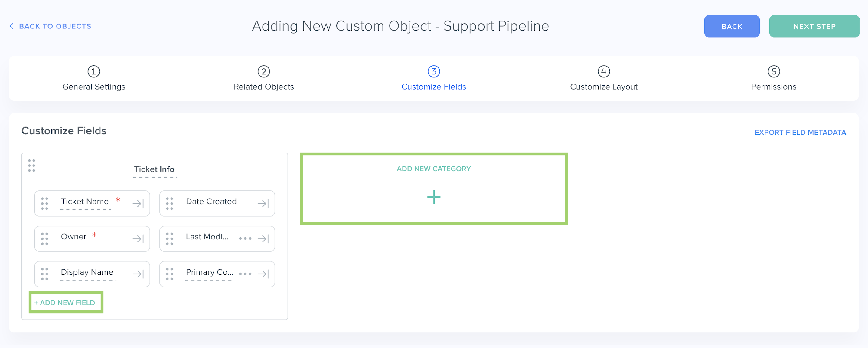Image resolution: width=868 pixels, height=348 pixels.
Task: Edit the Ticket Info category title
Action: pyautogui.click(x=154, y=169)
